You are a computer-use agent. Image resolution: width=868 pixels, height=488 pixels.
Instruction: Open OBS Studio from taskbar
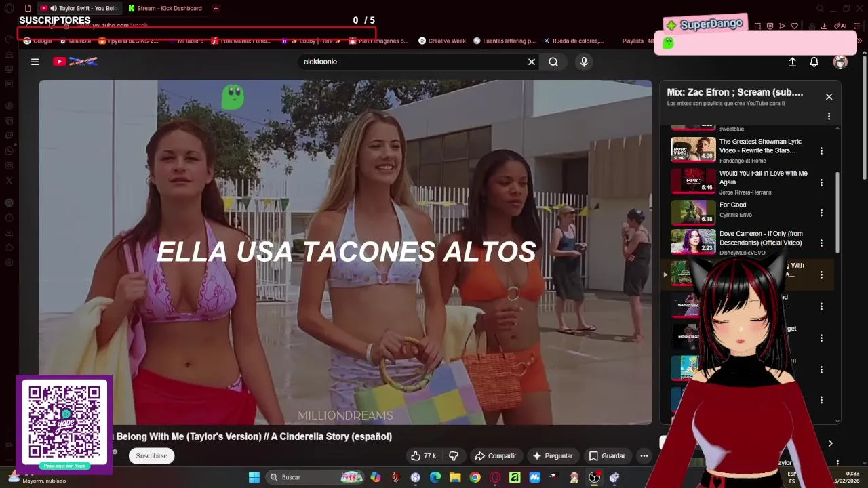594,477
